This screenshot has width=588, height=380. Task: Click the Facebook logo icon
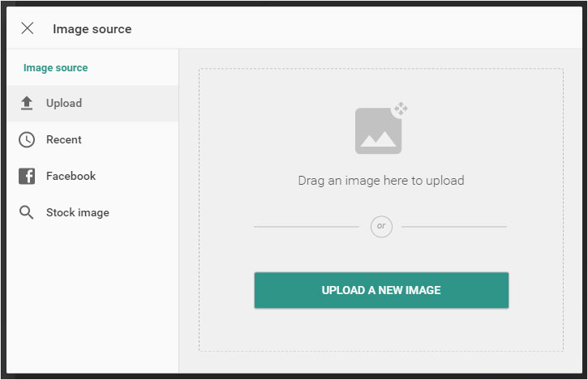[27, 176]
